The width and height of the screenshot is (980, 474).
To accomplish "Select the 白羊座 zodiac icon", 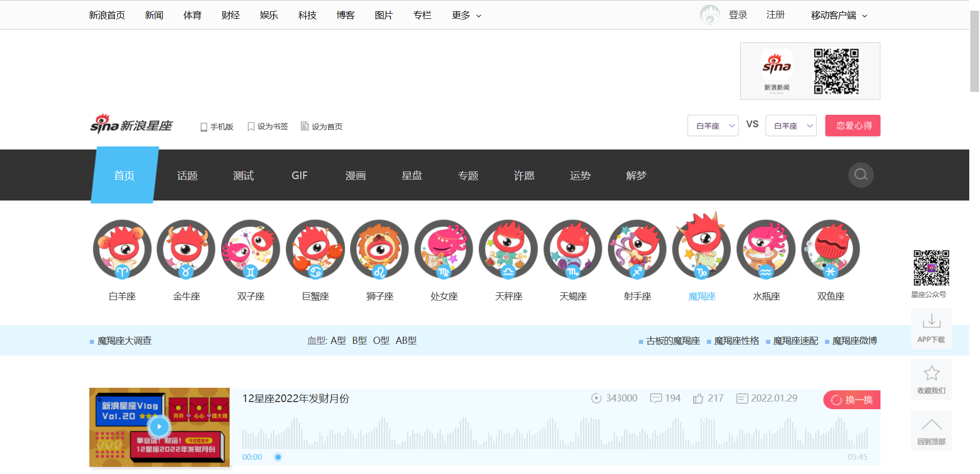I will (121, 250).
